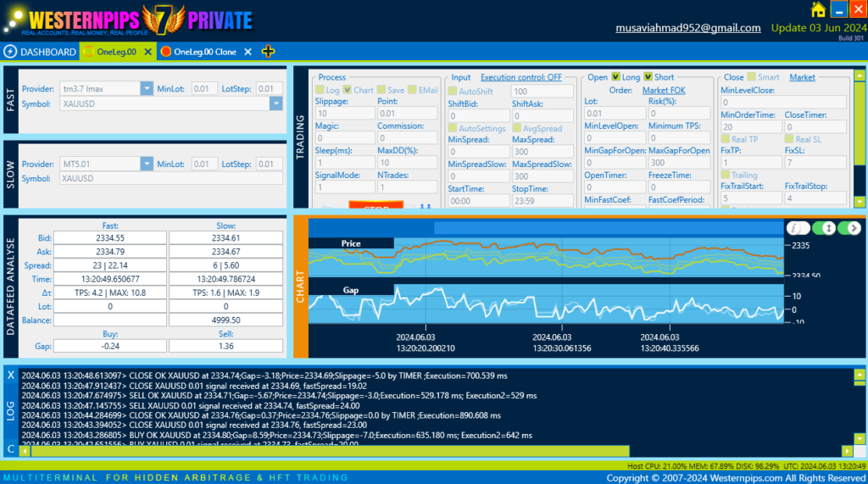Uncheck the Long checkbox in Open
The height and width of the screenshot is (484, 868).
(x=615, y=77)
